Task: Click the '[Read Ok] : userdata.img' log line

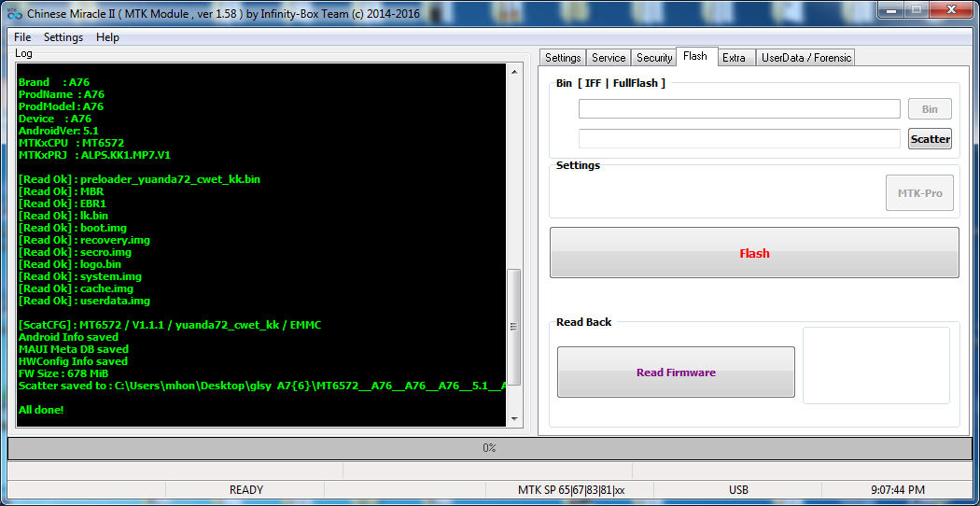Action: 84,301
